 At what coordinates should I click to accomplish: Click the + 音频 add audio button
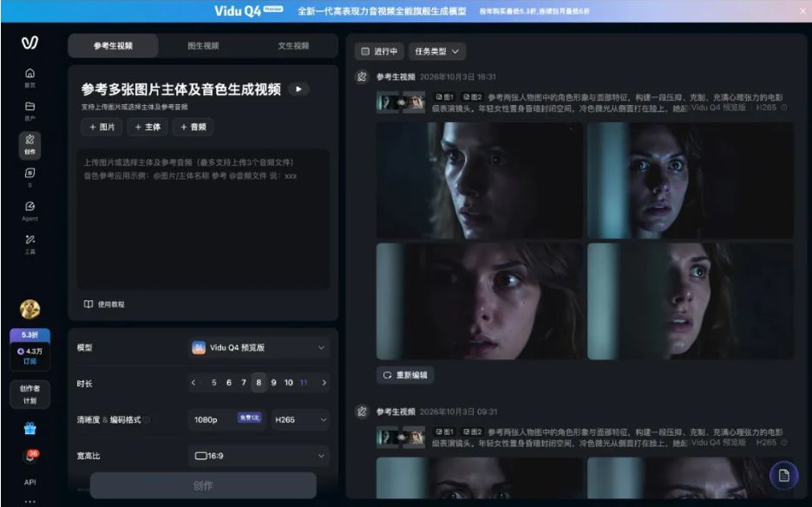pos(193,127)
